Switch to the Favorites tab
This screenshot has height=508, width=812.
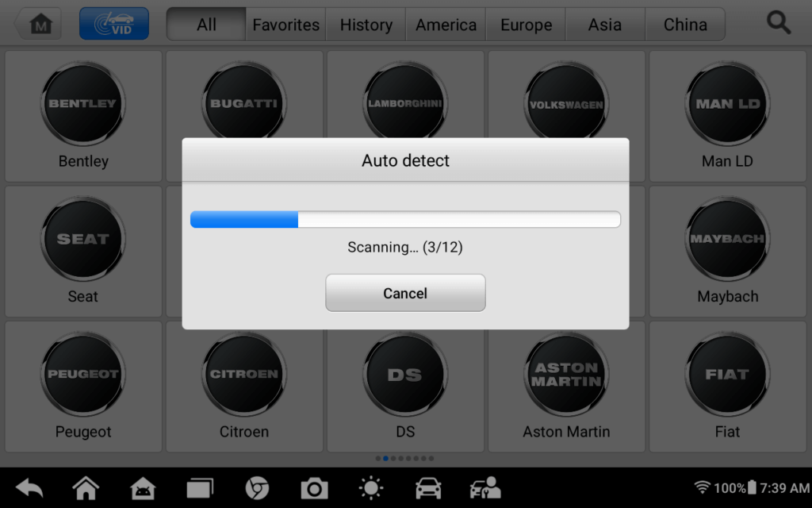click(285, 25)
